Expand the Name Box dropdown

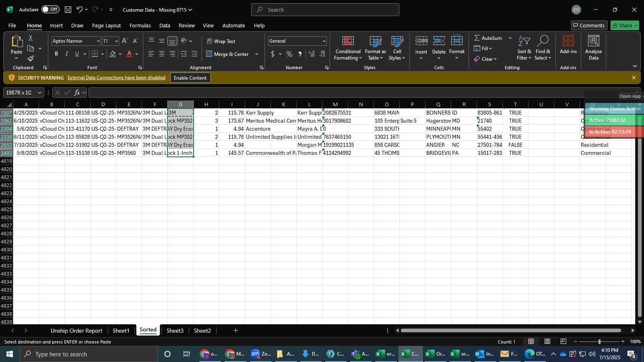[39, 93]
